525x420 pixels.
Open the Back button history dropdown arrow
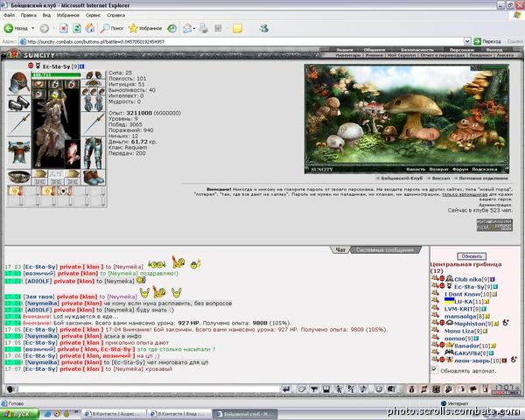[33, 29]
